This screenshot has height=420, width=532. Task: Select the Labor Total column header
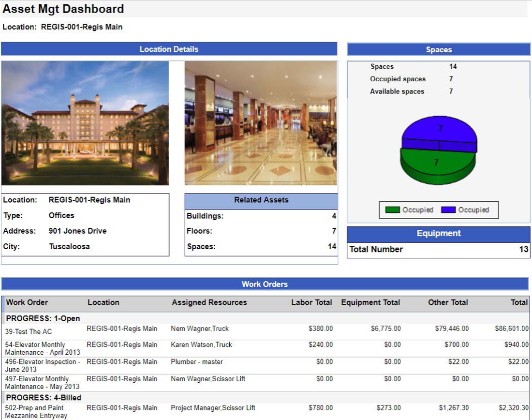(x=311, y=302)
